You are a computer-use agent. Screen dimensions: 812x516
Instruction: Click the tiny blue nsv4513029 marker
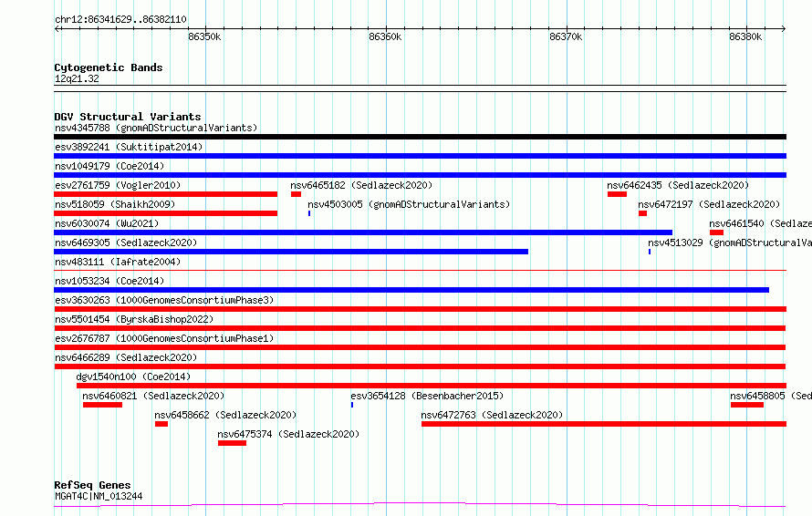(650, 252)
